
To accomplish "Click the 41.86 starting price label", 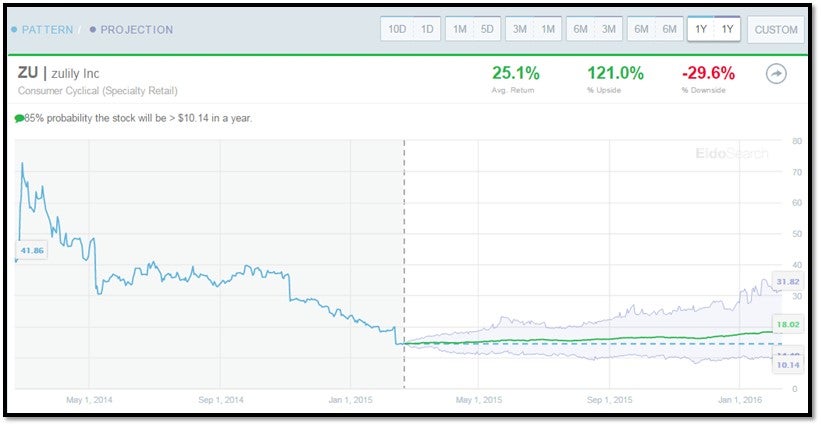I will (x=31, y=250).
